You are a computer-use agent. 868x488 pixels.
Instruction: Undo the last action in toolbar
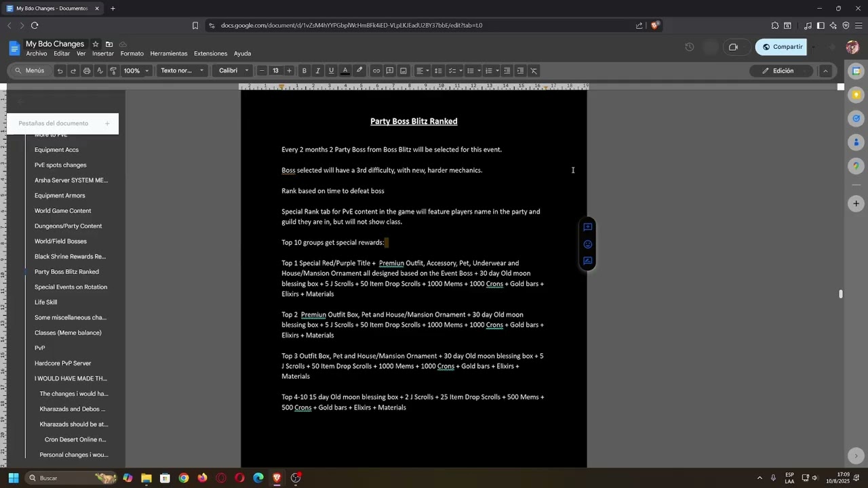click(60, 70)
